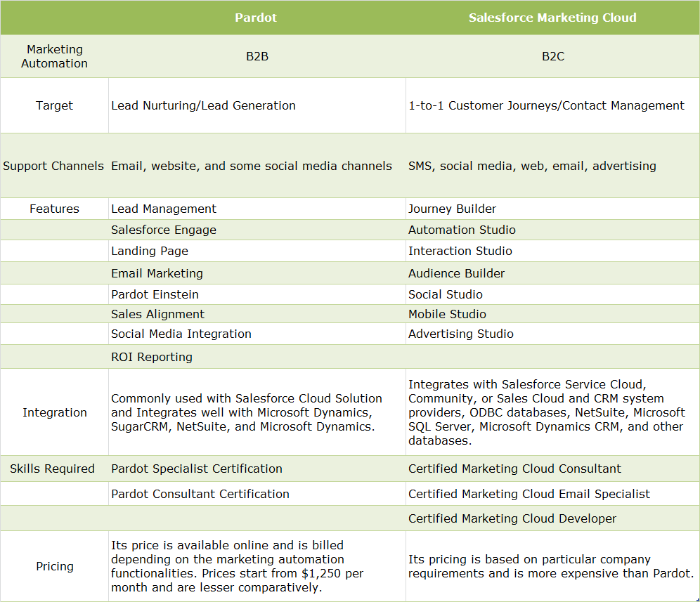Screen dimensions: 700x602
Task: Click the Lead Nurturing/Lead Generation cell
Action: coord(202,105)
